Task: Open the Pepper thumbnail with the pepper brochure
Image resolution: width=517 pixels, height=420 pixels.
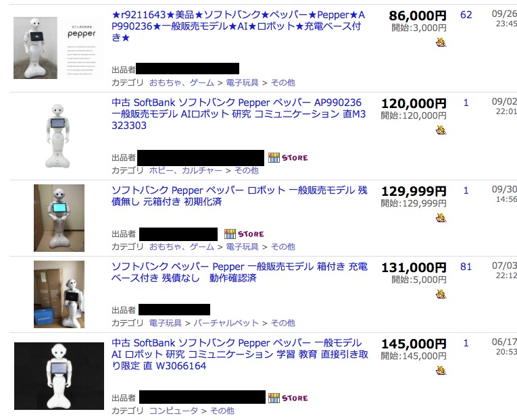Action: pos(58,48)
